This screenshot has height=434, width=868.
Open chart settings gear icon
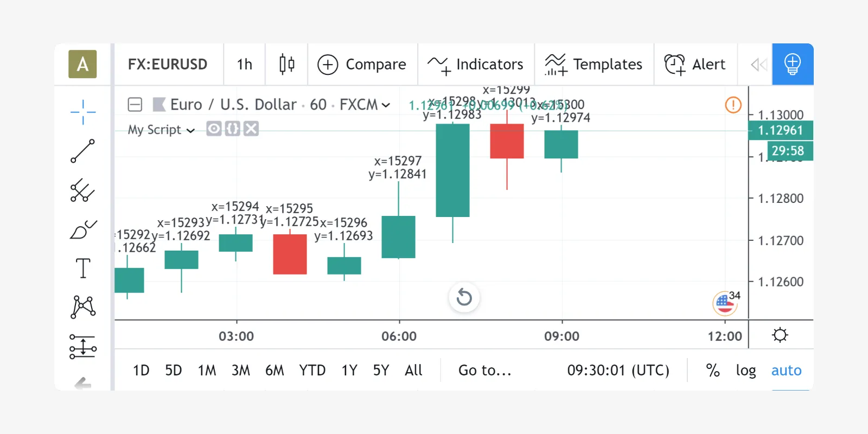coord(780,335)
